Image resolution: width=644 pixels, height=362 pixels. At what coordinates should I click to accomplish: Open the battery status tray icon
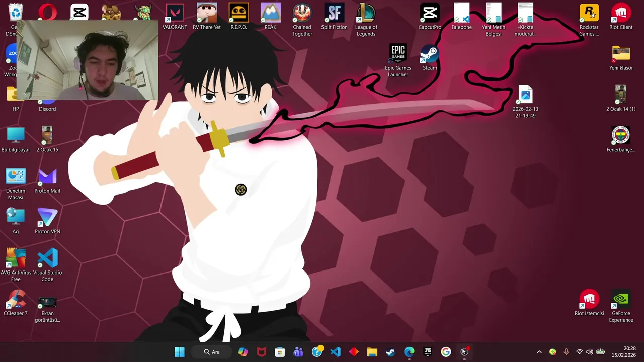tap(600, 352)
